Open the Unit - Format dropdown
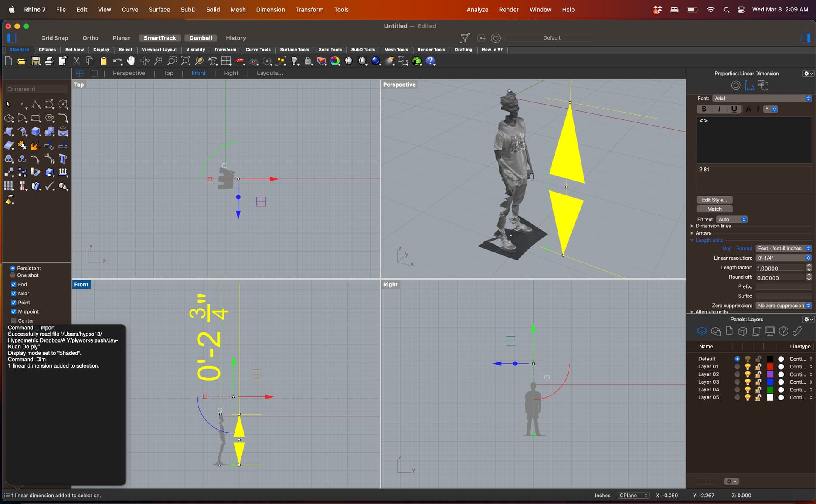 pyautogui.click(x=783, y=249)
